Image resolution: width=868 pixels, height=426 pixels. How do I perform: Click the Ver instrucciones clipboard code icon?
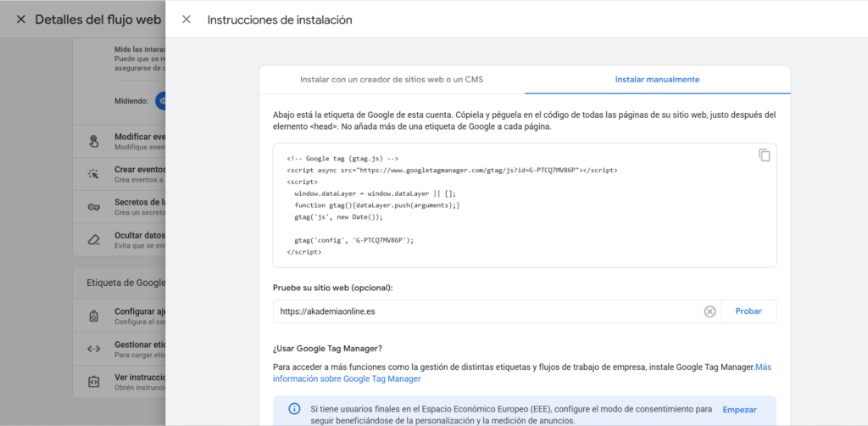click(93, 382)
